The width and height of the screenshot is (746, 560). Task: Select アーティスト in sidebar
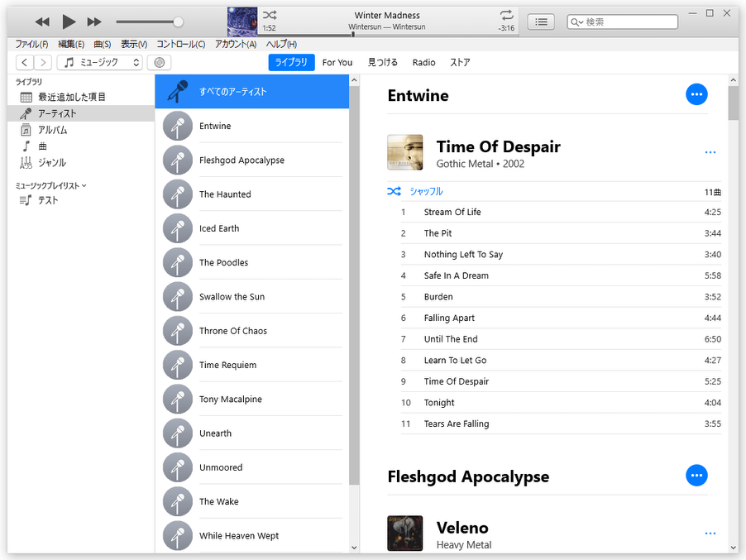pyautogui.click(x=81, y=113)
